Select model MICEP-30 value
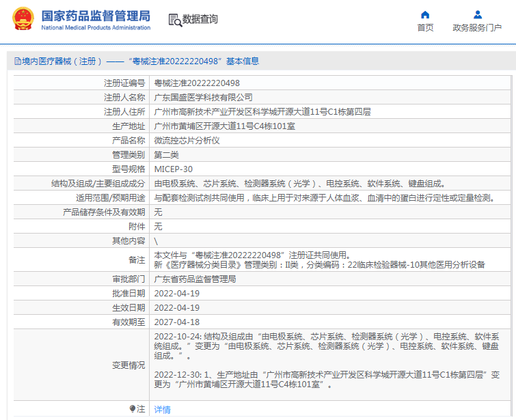 click(174, 169)
